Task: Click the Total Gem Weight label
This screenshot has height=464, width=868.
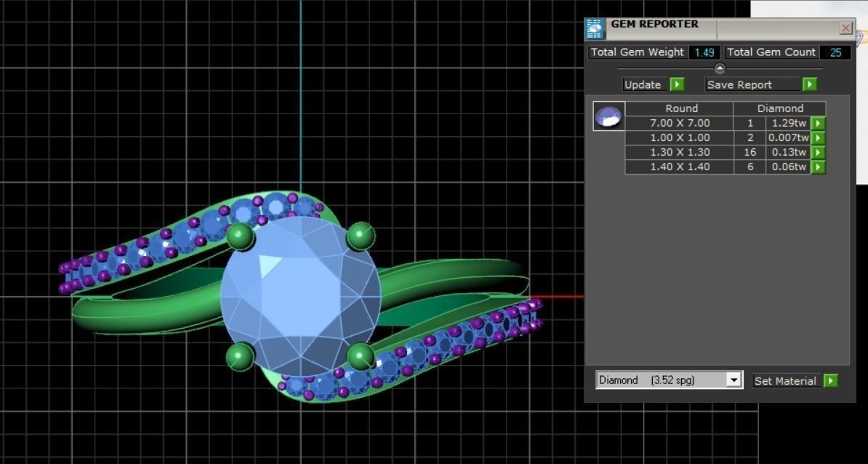Action: point(637,52)
